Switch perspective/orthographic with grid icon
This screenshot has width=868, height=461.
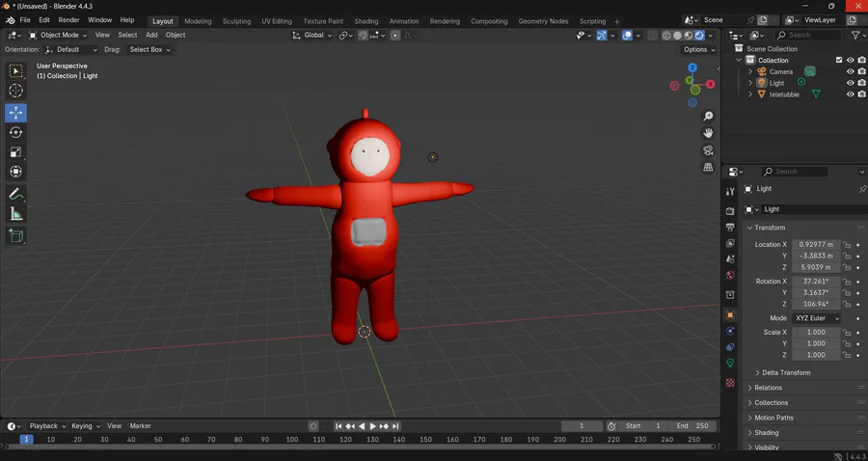tap(708, 167)
